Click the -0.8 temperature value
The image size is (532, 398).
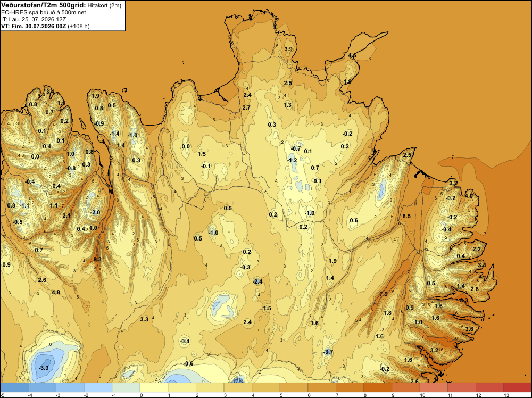pos(71,168)
